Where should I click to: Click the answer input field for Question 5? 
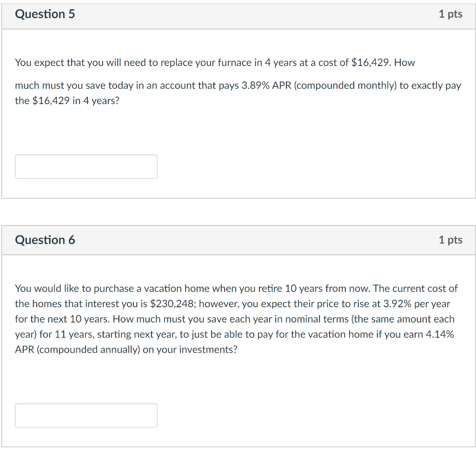86,166
